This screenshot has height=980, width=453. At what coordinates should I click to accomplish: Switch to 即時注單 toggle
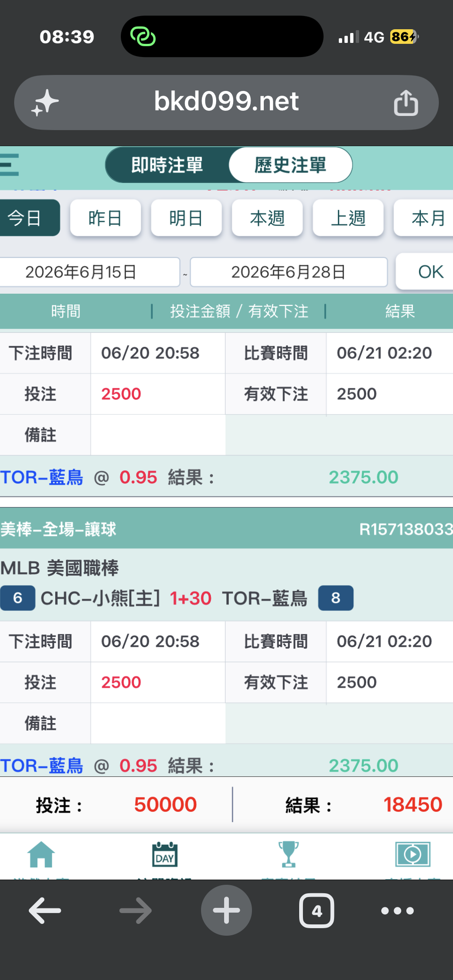167,165
